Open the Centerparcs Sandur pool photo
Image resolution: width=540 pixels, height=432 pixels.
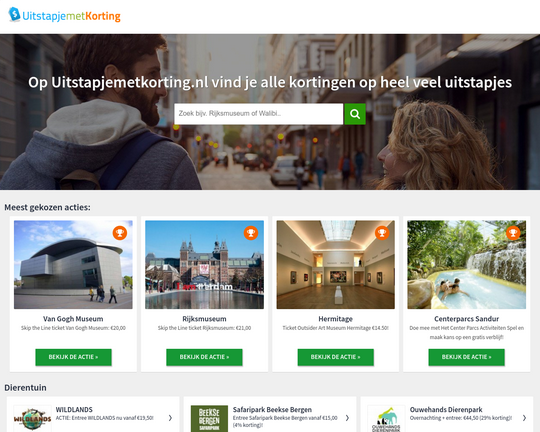click(x=467, y=265)
